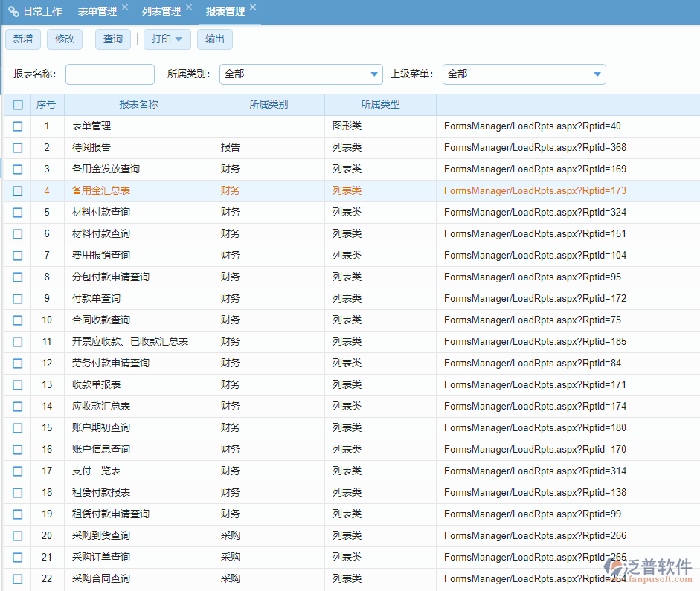Click the 查询 (Query) toolbar button
The image size is (700, 591).
click(x=112, y=39)
